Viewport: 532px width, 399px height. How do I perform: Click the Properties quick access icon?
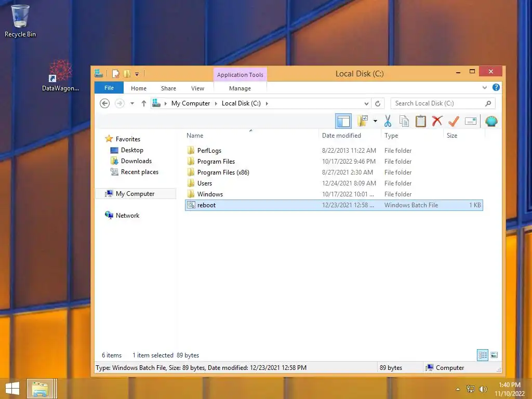tap(115, 74)
